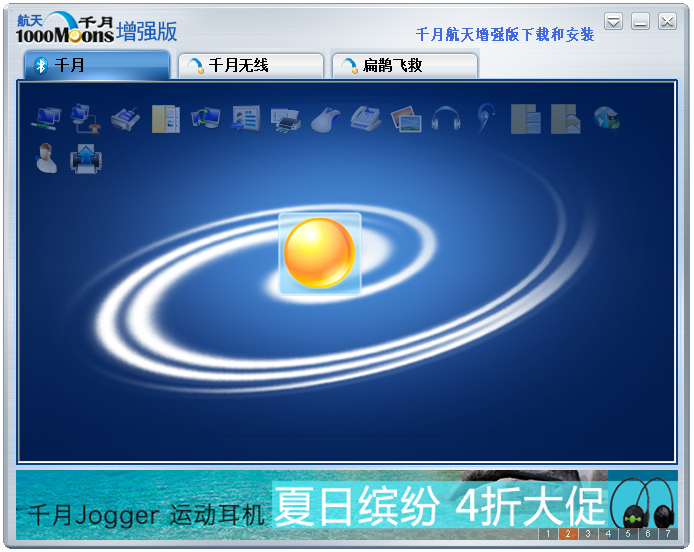The image size is (694, 552).
Task: Click the printer with blue upload arrow icon
Action: [86, 158]
